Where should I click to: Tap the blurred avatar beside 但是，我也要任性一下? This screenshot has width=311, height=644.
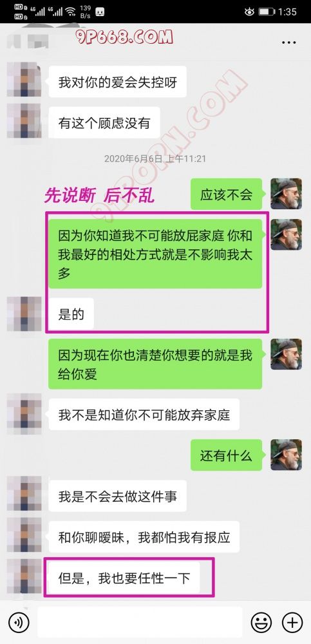pyautogui.click(x=24, y=576)
